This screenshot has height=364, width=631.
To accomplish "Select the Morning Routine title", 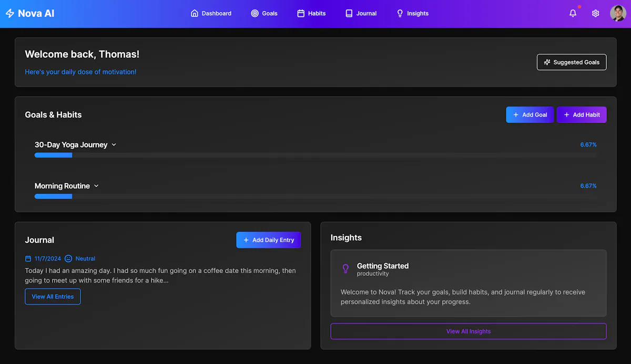I will pos(62,186).
